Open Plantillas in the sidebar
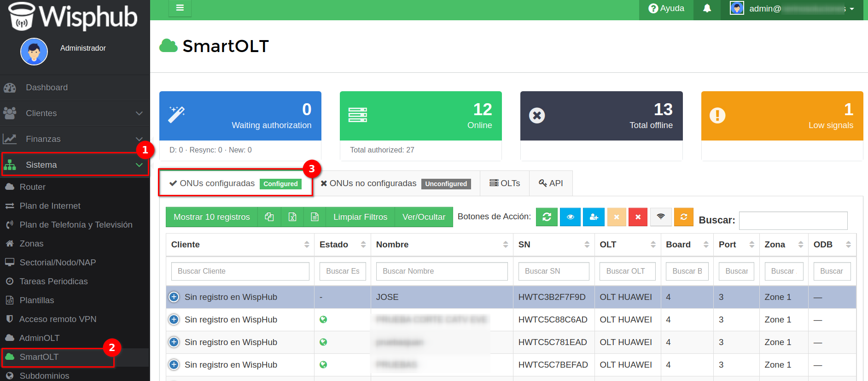Viewport: 868px width, 381px height. click(75, 300)
